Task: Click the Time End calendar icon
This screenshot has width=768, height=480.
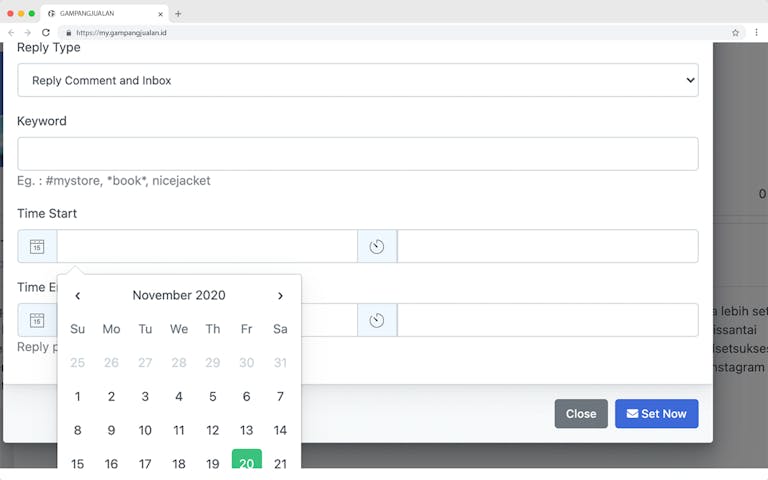Action: [x=37, y=320]
